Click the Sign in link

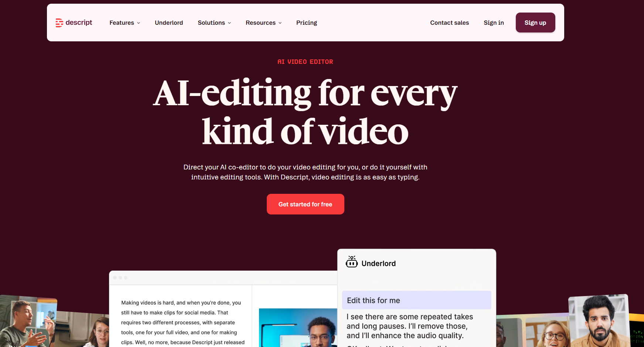494,23
